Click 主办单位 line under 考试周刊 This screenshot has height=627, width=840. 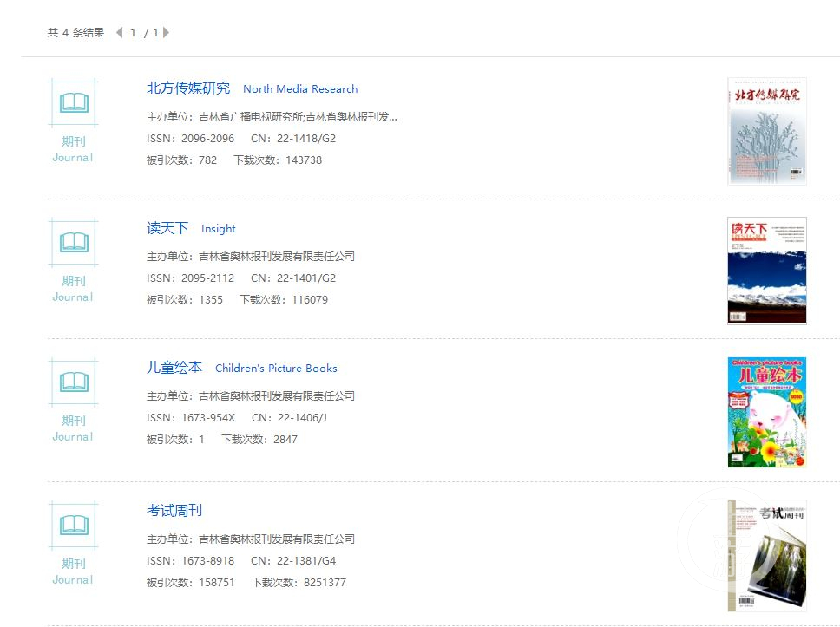coord(251,539)
